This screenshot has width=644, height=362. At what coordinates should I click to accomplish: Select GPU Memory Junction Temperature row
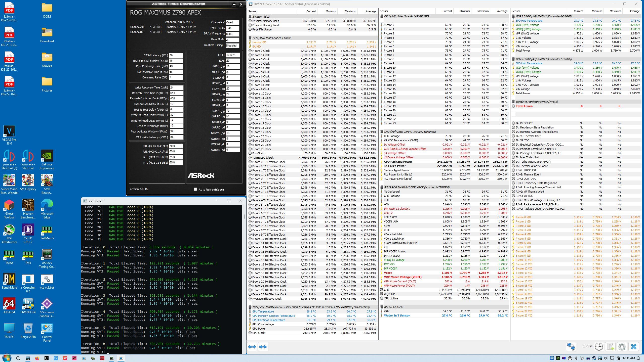(312, 316)
